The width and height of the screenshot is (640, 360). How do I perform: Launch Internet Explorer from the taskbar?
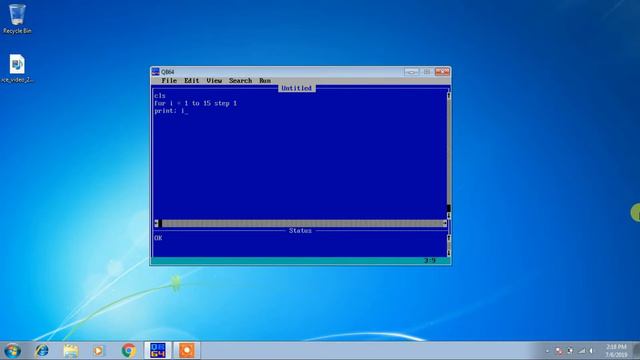[x=42, y=351]
